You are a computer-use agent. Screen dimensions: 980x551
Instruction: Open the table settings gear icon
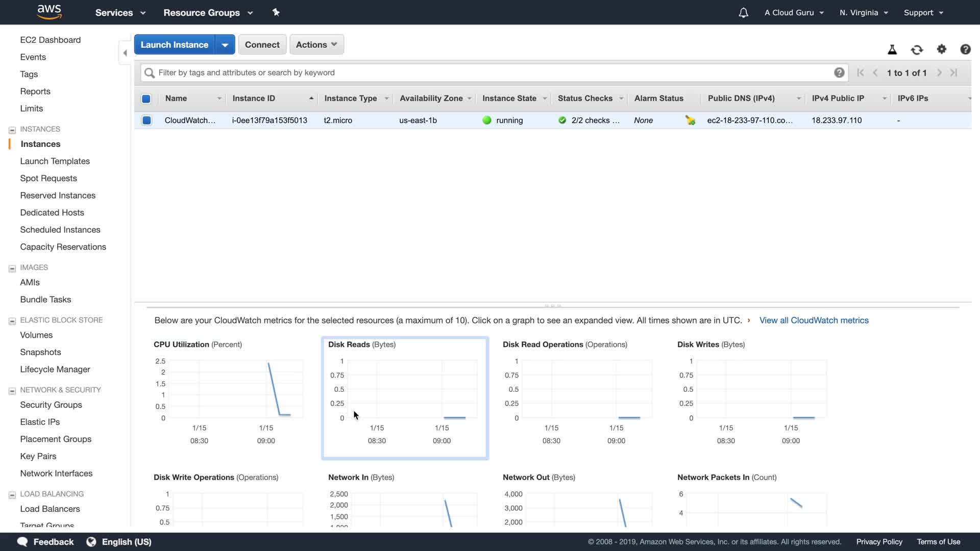(942, 49)
